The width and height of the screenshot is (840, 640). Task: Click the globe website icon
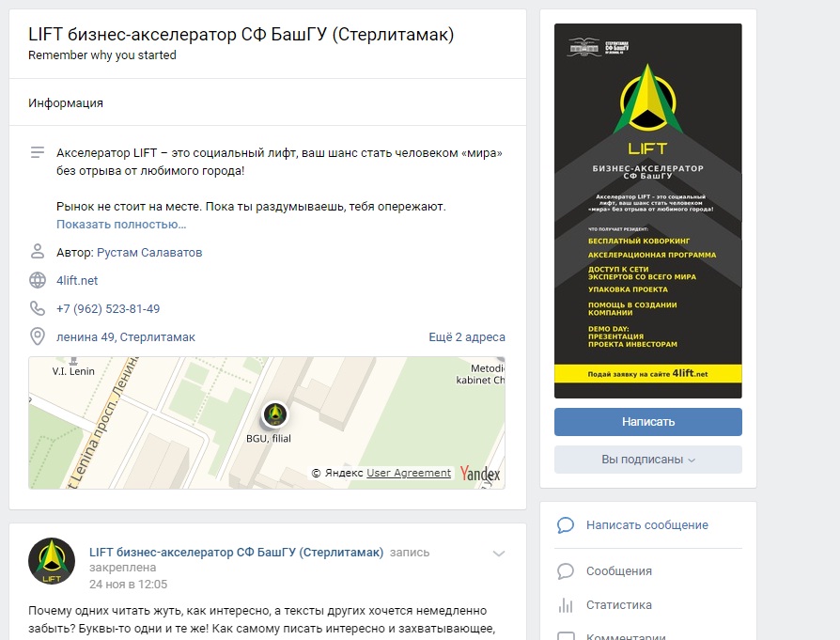point(38,280)
